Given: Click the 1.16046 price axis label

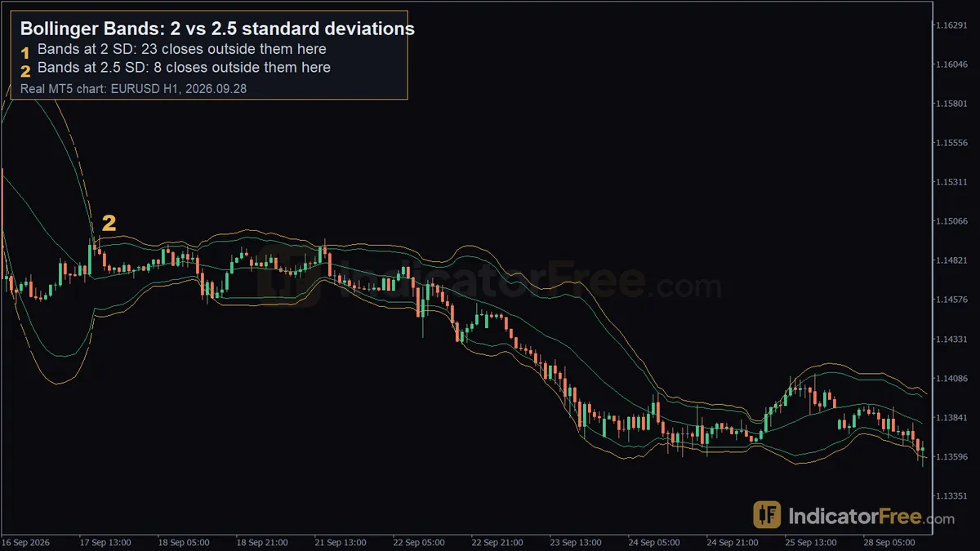Looking at the screenshot, I should click(952, 64).
